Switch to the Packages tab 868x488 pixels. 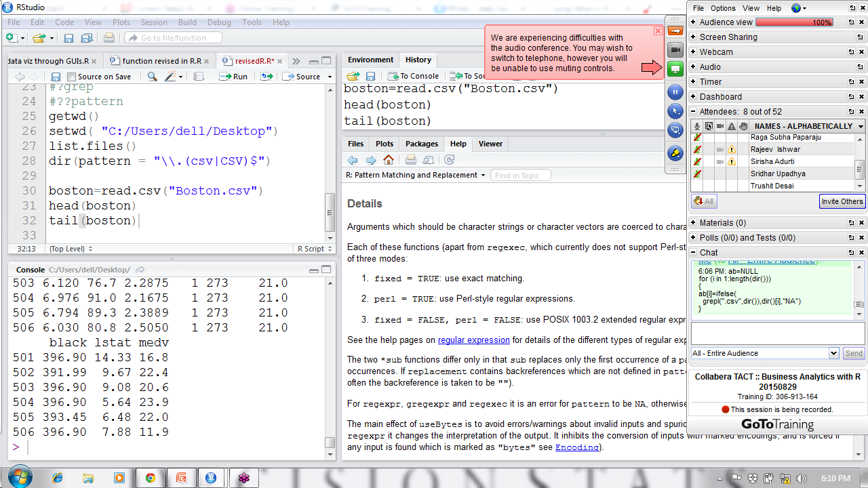(x=421, y=144)
